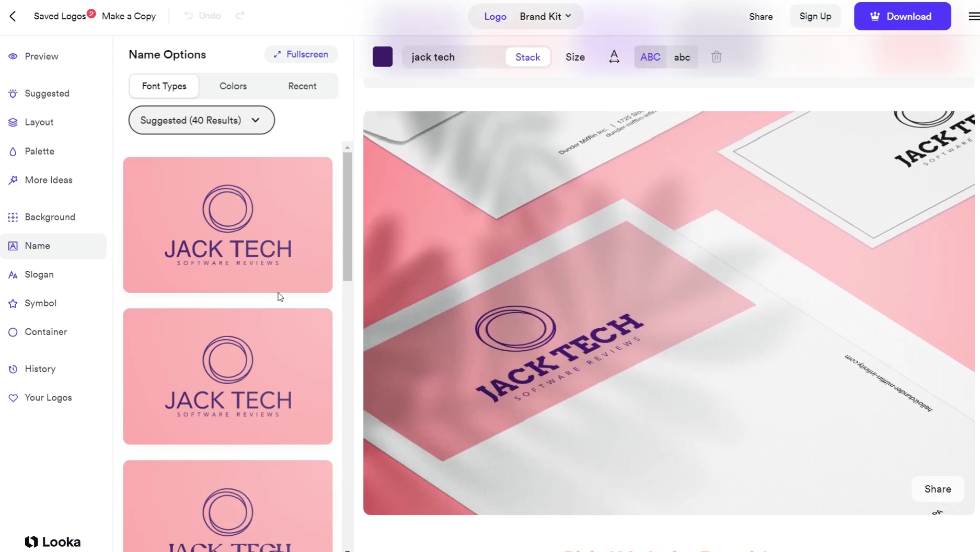Open the Brand Kit dropdown
Image resolution: width=980 pixels, height=552 pixels.
pyautogui.click(x=545, y=16)
